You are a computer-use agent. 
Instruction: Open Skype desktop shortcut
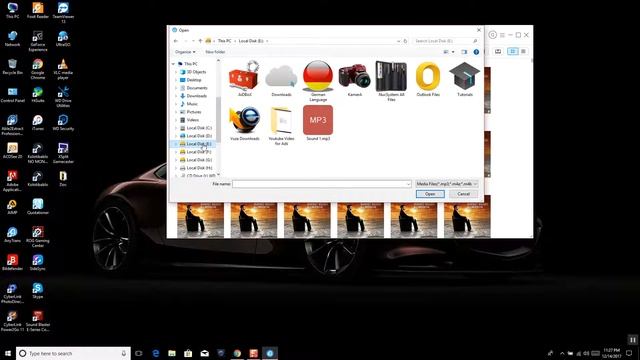click(38, 291)
